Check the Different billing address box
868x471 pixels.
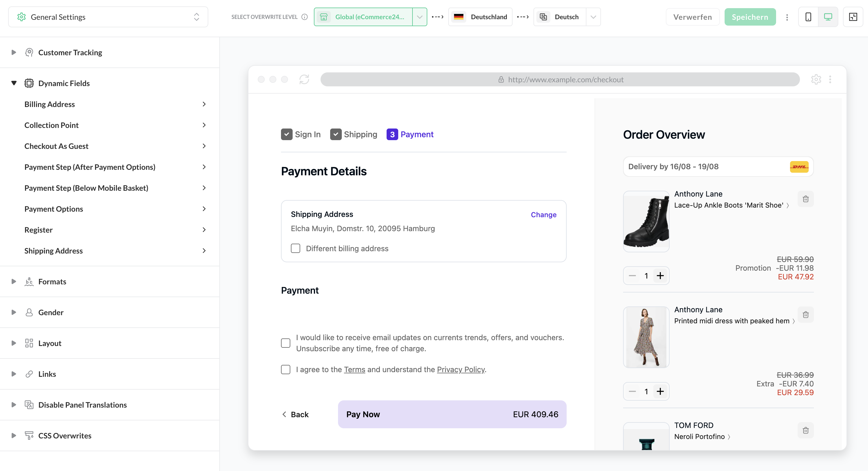tap(296, 248)
